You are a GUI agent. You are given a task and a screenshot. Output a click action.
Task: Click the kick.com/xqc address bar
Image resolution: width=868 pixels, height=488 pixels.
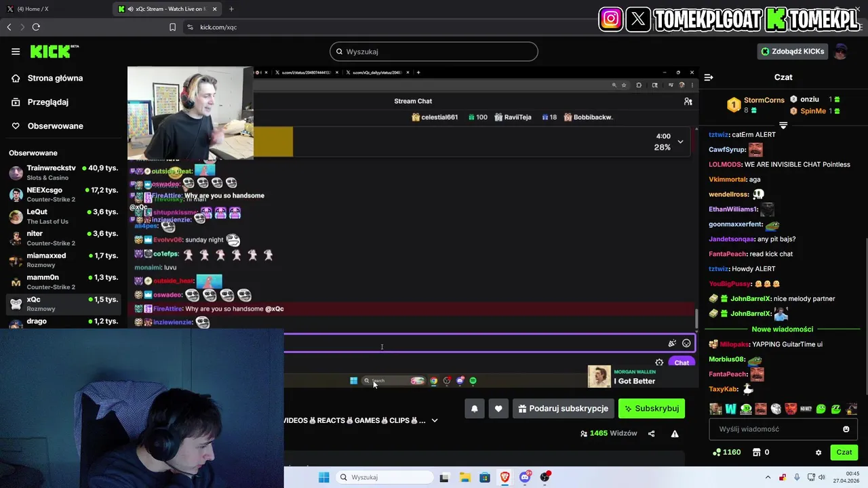pyautogui.click(x=218, y=27)
